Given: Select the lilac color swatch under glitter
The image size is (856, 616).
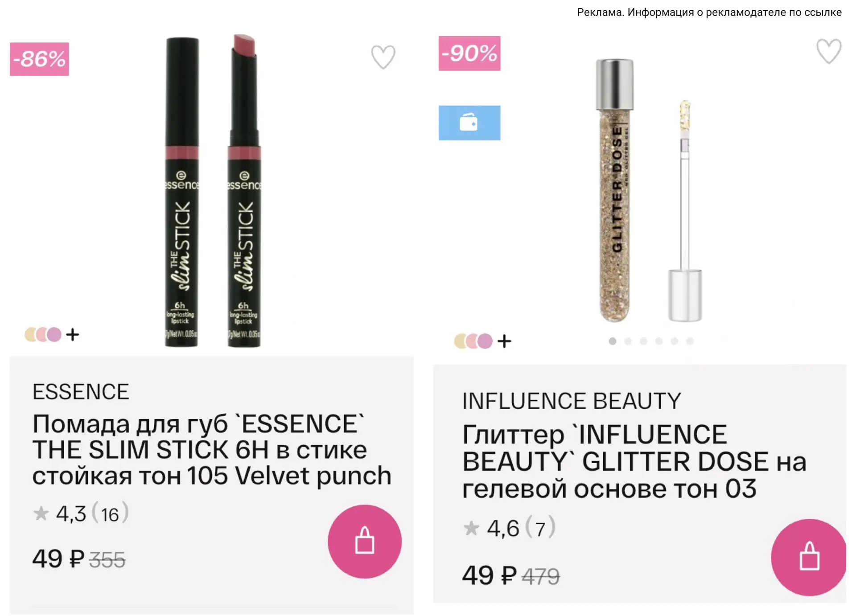Looking at the screenshot, I should 485,341.
